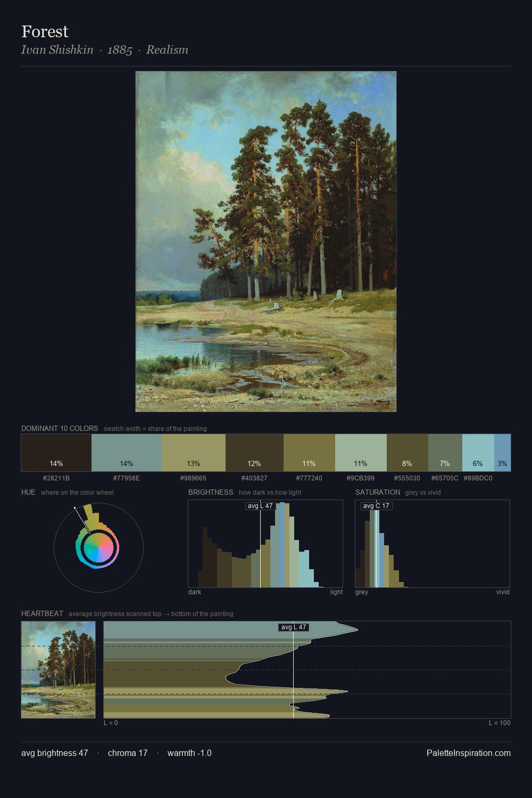Click the 'avg C 17' saturation label
The width and height of the screenshot is (532, 798).
click(377, 506)
